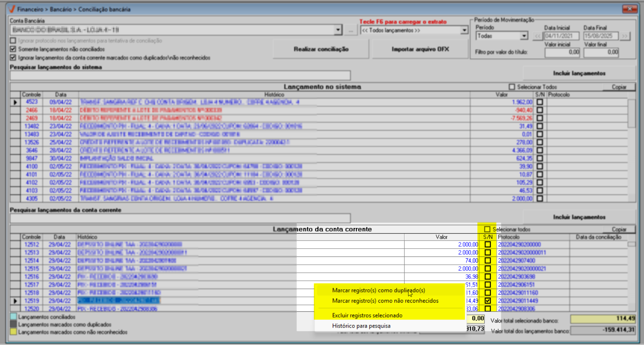Viewport: 644px width, 345px height.
Task: Select 'Excluir registros selecionado' menu entry
Action: tap(367, 315)
